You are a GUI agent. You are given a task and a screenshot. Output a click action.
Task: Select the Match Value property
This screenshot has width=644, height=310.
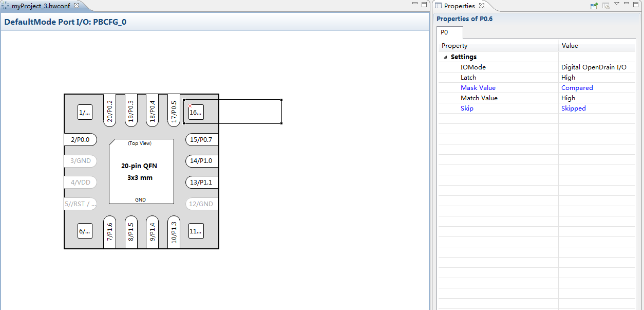(x=479, y=98)
